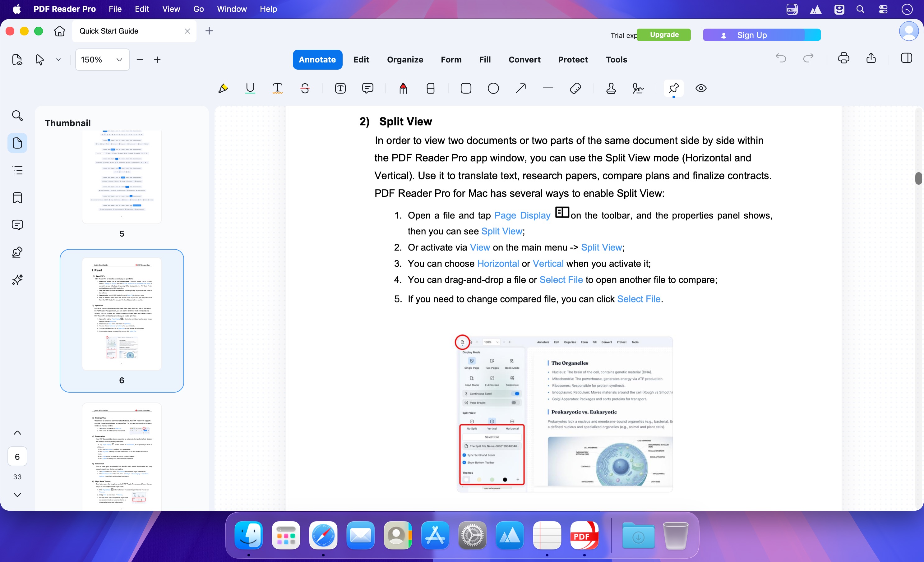Open the Outline panel in the sidebar
924x562 pixels.
pyautogui.click(x=17, y=170)
